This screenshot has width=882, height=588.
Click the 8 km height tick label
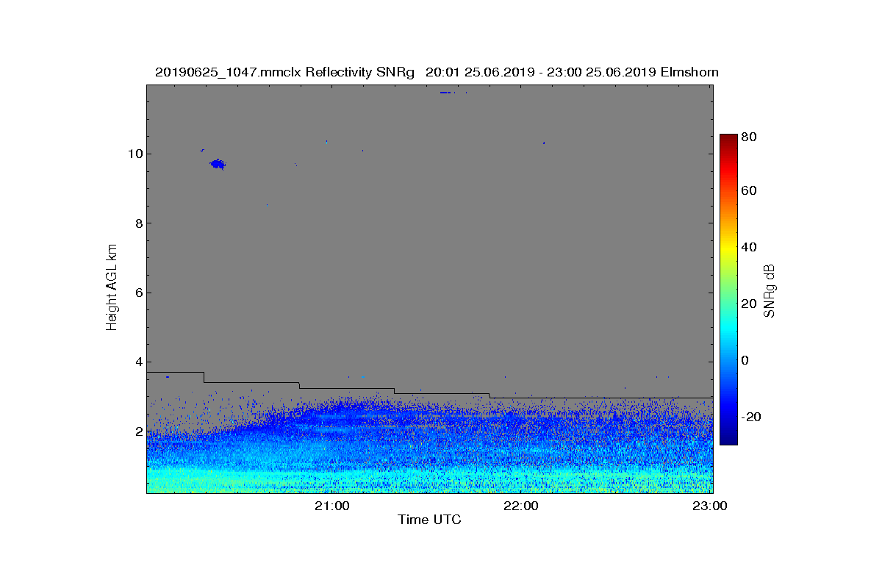tap(138, 223)
